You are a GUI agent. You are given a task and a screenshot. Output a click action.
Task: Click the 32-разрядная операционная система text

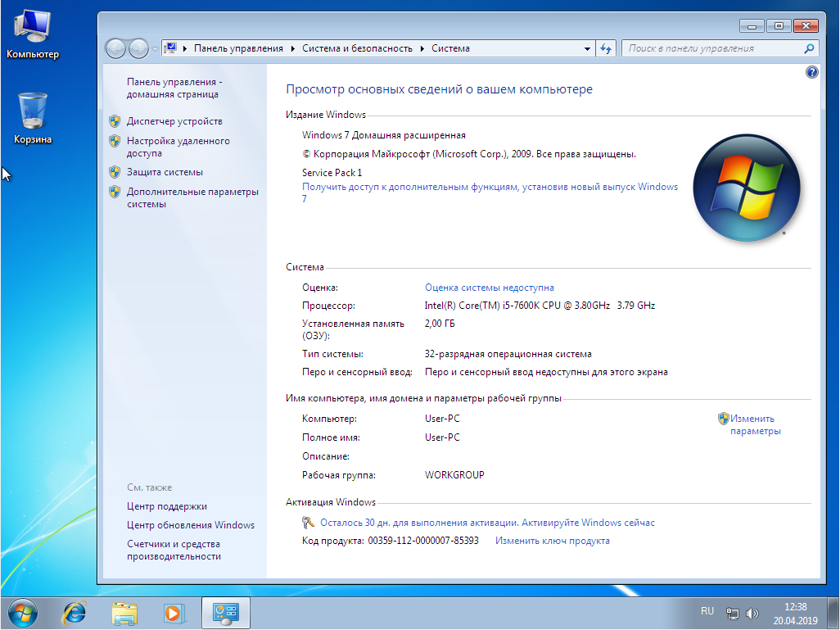pyautogui.click(x=508, y=354)
